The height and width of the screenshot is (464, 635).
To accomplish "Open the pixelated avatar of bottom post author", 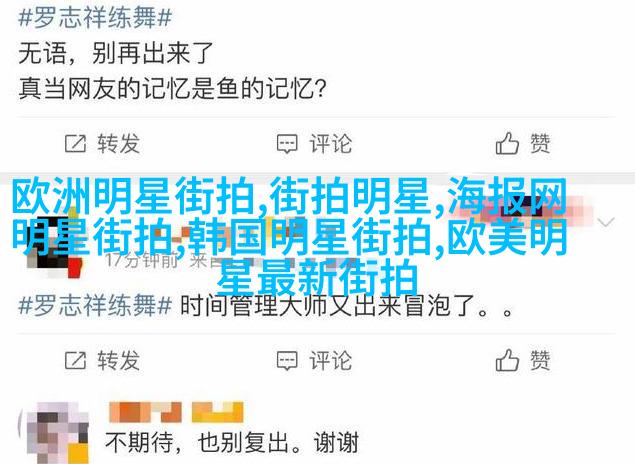I will point(58,433).
